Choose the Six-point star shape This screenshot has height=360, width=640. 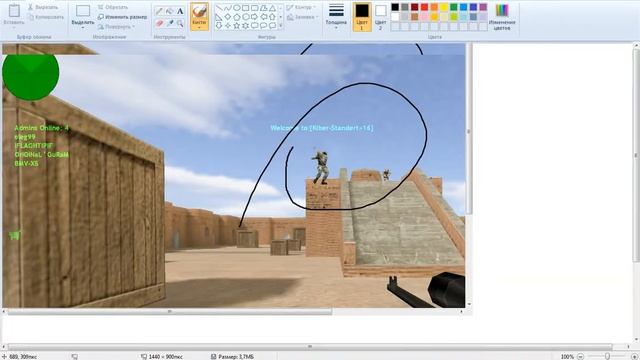(x=246, y=25)
